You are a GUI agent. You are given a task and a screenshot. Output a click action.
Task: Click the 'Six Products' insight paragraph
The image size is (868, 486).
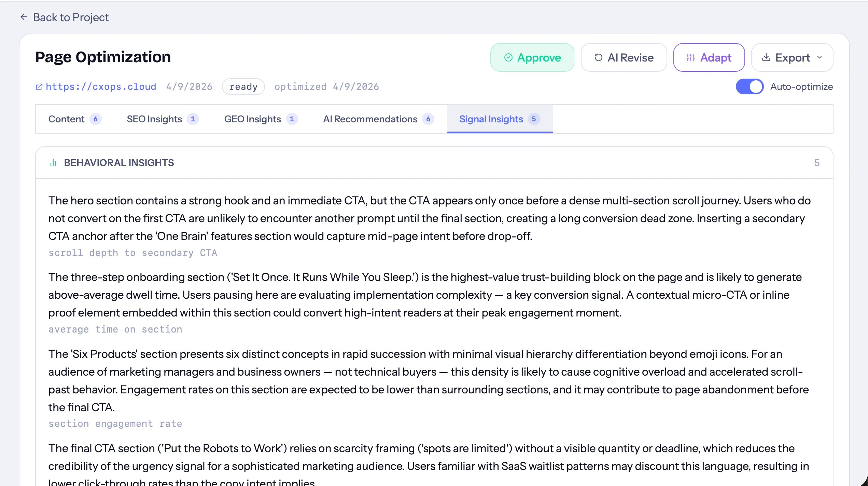[x=429, y=380]
